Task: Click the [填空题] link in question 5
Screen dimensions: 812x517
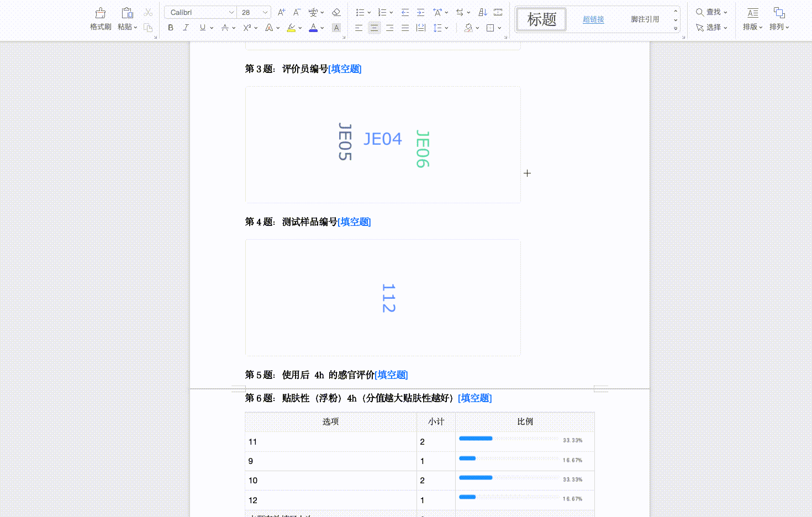Action: coord(391,375)
